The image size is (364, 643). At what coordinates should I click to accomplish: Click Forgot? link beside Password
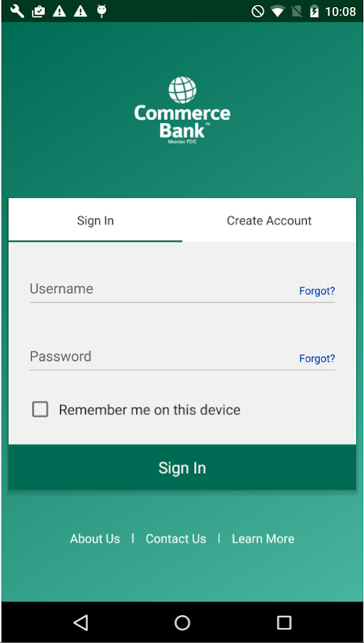(x=317, y=359)
